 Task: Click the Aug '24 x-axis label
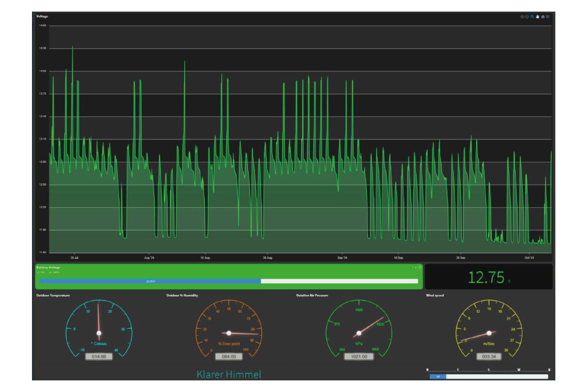(x=149, y=258)
